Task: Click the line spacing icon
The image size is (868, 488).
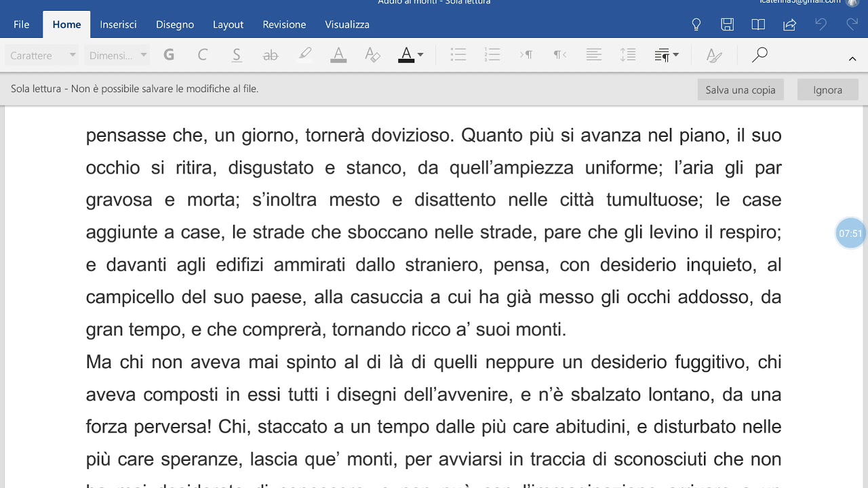Action: (x=628, y=56)
